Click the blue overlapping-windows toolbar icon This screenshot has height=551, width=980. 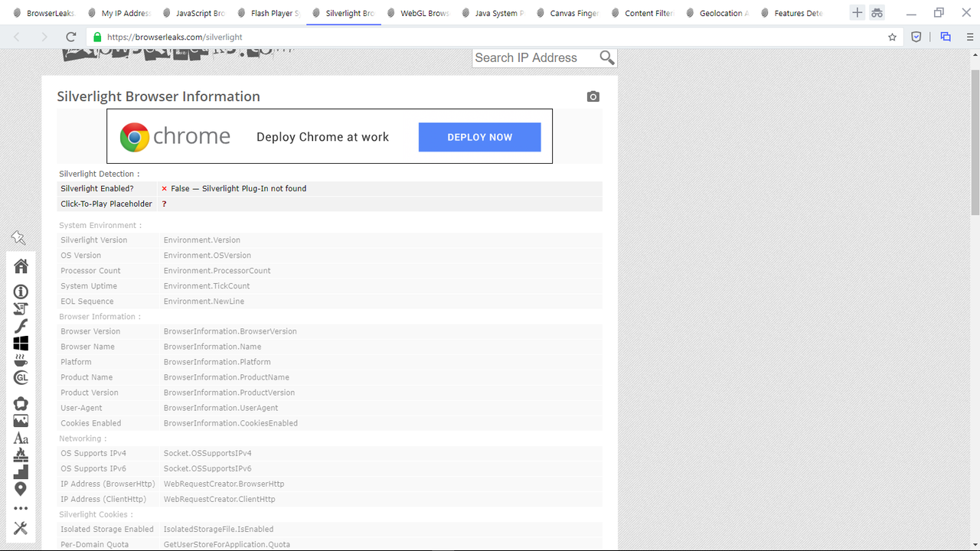[946, 37]
